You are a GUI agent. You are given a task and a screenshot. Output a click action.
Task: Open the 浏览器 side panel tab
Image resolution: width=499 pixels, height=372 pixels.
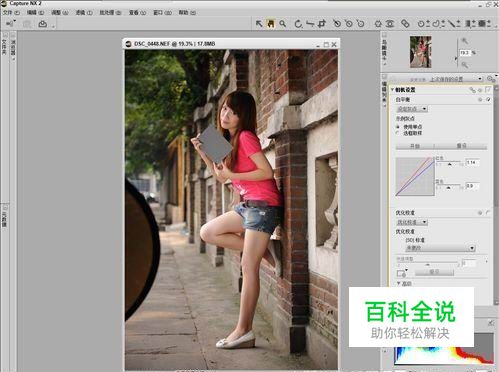click(13, 46)
